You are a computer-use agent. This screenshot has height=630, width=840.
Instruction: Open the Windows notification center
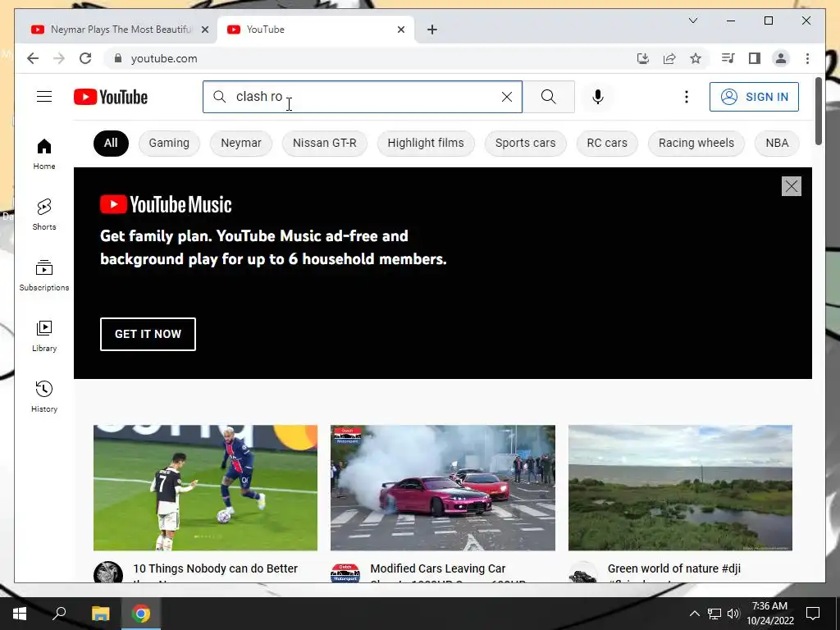813,614
